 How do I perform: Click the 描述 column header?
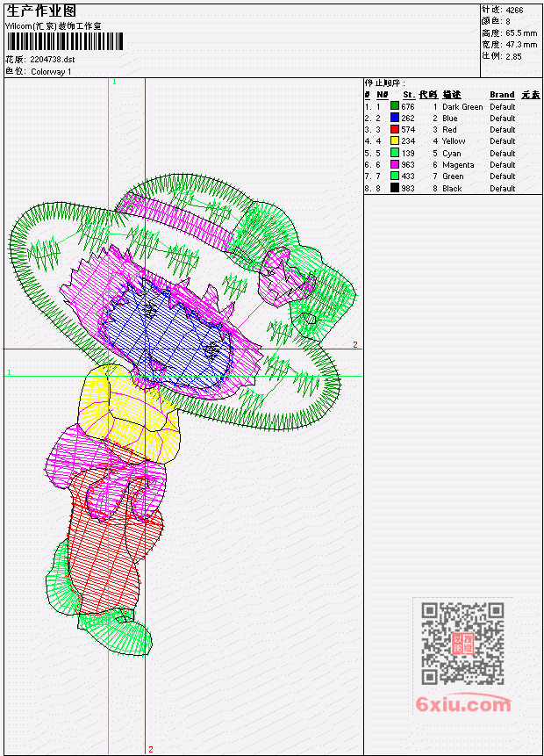pyautogui.click(x=452, y=95)
